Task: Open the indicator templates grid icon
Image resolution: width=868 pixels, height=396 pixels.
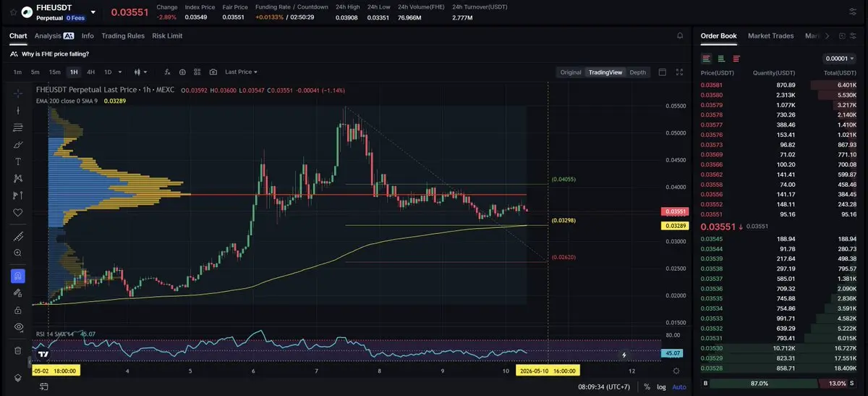Action: tap(197, 72)
